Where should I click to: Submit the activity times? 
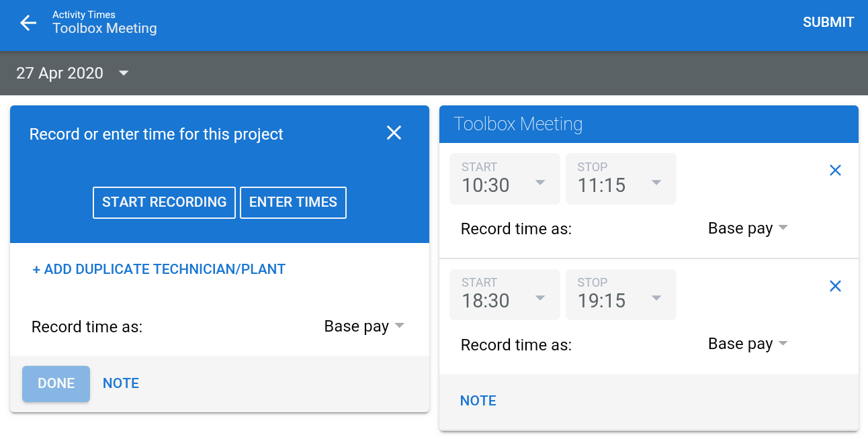click(x=828, y=22)
